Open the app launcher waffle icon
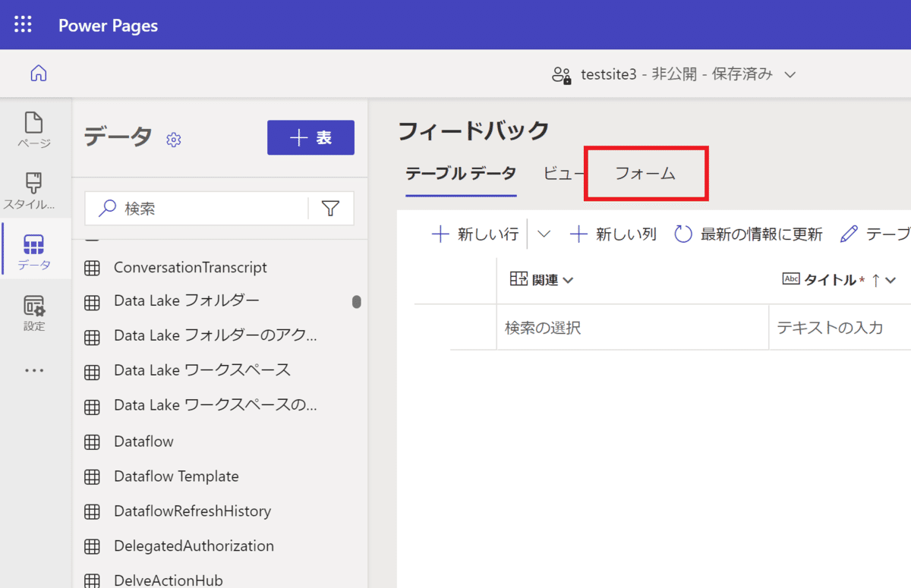The image size is (911, 588). (x=24, y=24)
